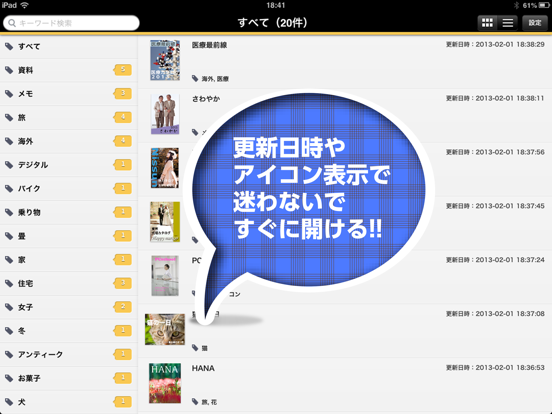Select the 冬 tag
The image size is (552, 414).
(x=69, y=331)
